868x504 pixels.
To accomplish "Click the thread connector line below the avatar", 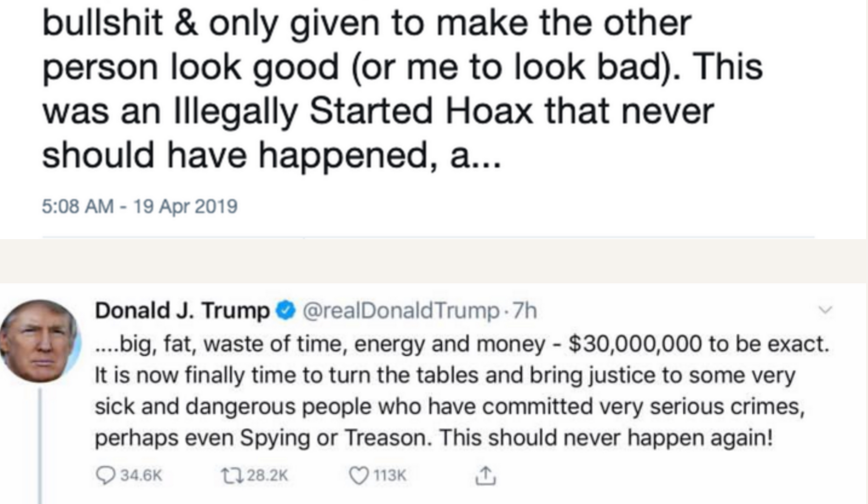I will coord(40,446).
